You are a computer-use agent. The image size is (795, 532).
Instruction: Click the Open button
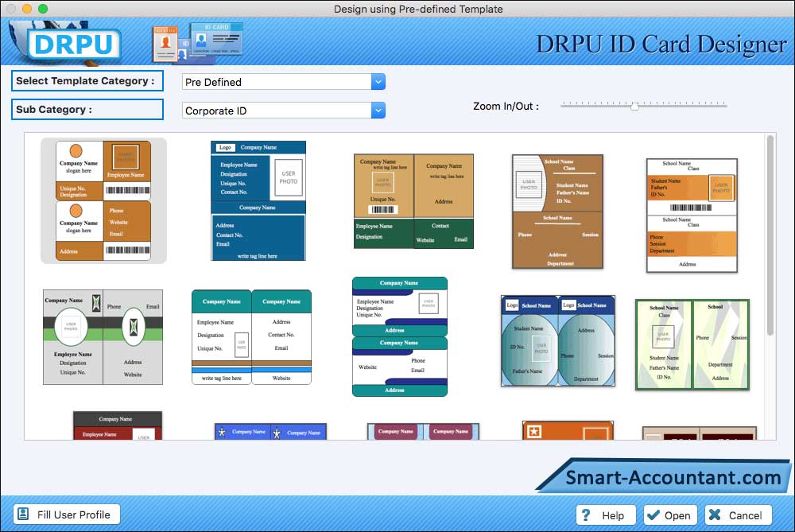tap(670, 515)
